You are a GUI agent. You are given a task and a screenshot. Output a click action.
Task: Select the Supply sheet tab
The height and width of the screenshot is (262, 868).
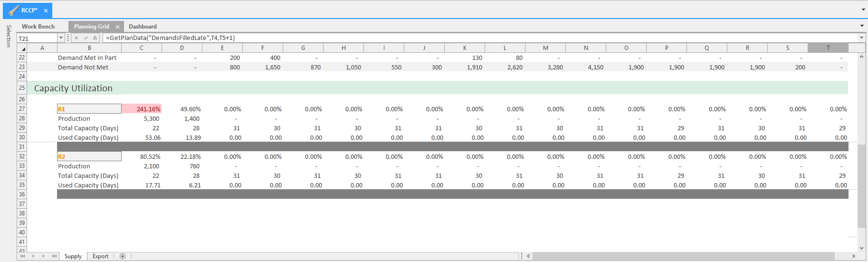[x=73, y=256]
